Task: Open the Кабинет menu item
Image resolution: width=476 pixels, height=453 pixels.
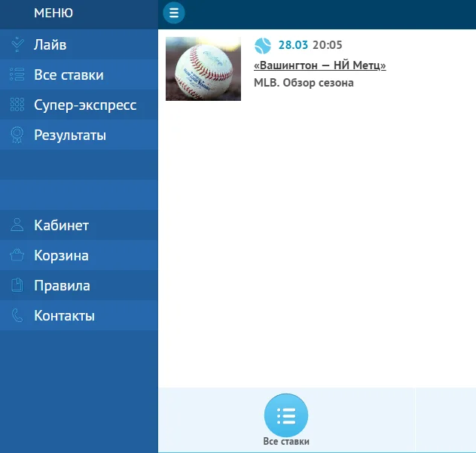Action: [x=79, y=225]
